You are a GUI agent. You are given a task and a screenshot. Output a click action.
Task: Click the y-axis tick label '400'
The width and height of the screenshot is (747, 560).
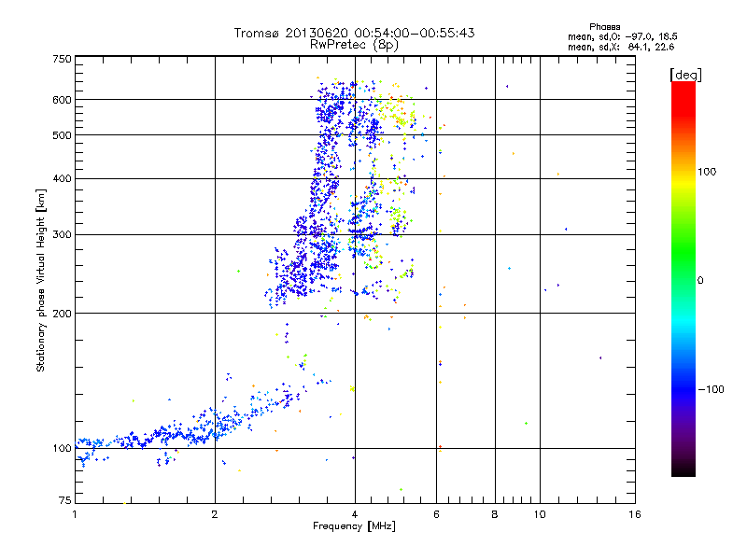[x=62, y=178]
